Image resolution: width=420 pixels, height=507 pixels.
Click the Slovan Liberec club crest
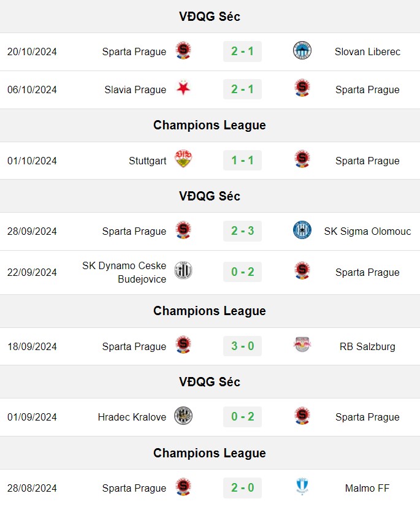[302, 50]
